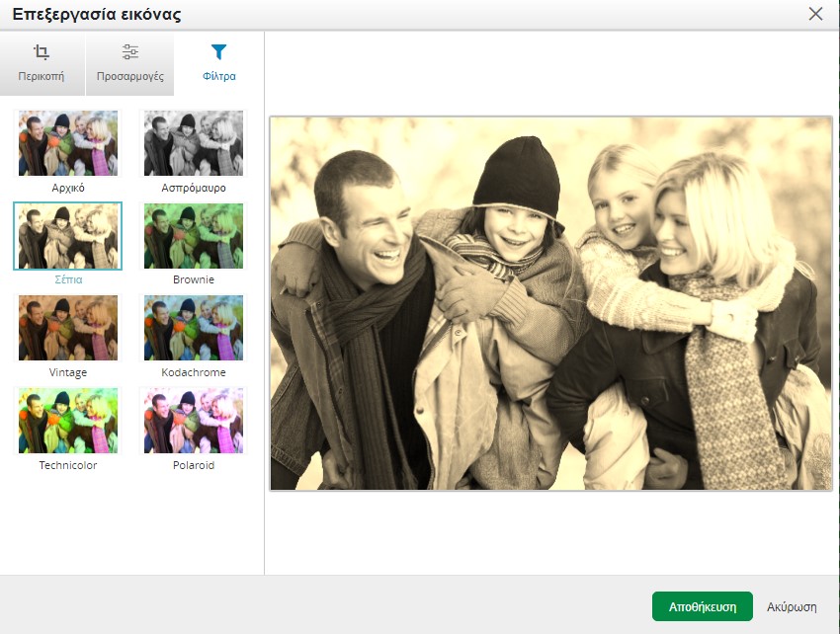840x634 pixels.
Task: Click the Ακύρωση cancel link
Action: [x=792, y=607]
